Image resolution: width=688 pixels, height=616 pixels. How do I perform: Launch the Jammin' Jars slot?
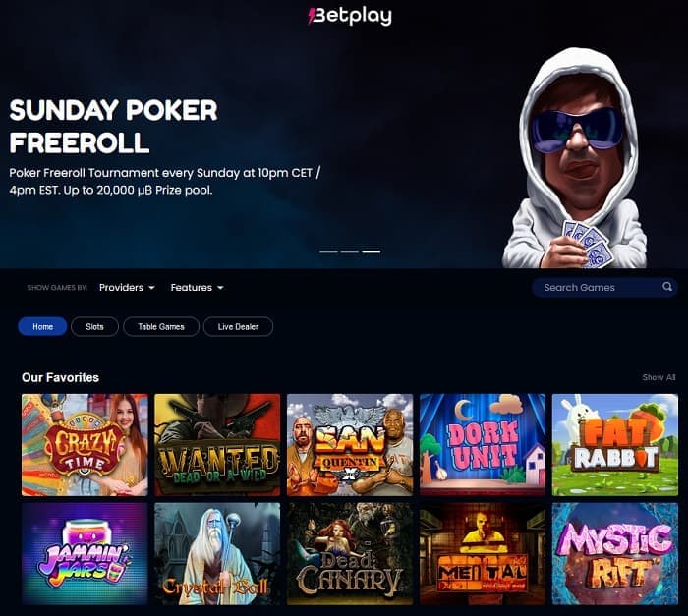coord(85,554)
